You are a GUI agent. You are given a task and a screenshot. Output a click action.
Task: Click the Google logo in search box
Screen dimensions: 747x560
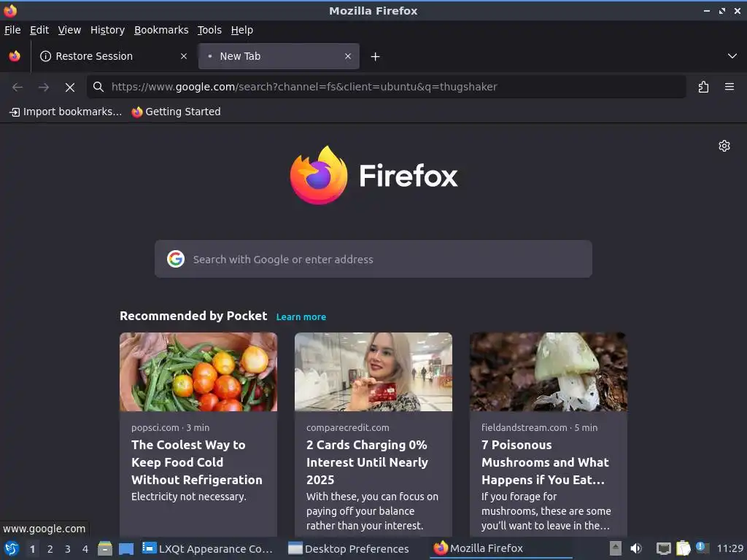pyautogui.click(x=176, y=259)
